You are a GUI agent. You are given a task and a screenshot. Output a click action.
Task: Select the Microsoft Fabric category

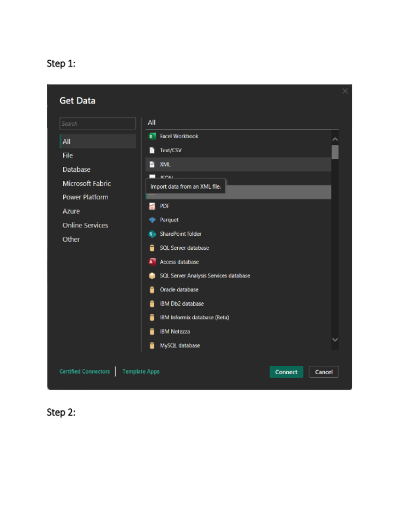pyautogui.click(x=98, y=183)
